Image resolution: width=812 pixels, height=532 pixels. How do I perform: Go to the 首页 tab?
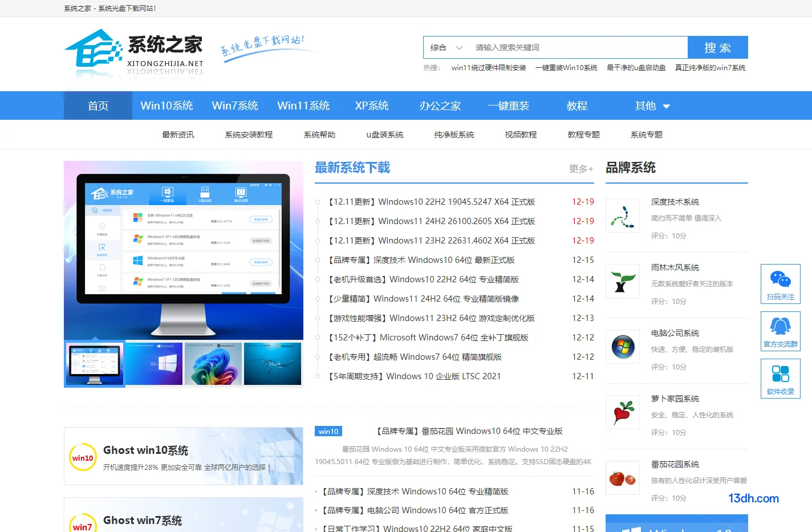click(x=98, y=105)
